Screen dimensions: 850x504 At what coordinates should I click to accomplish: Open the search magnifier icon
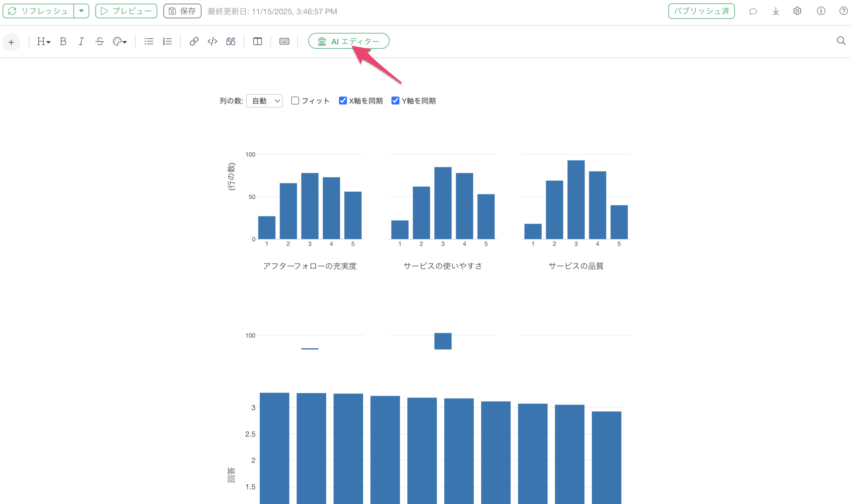(x=841, y=41)
